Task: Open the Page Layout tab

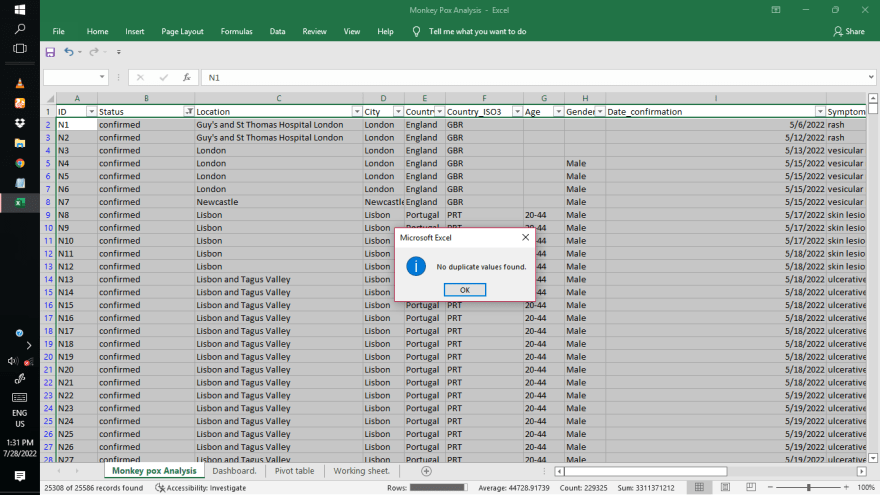Action: (x=182, y=31)
